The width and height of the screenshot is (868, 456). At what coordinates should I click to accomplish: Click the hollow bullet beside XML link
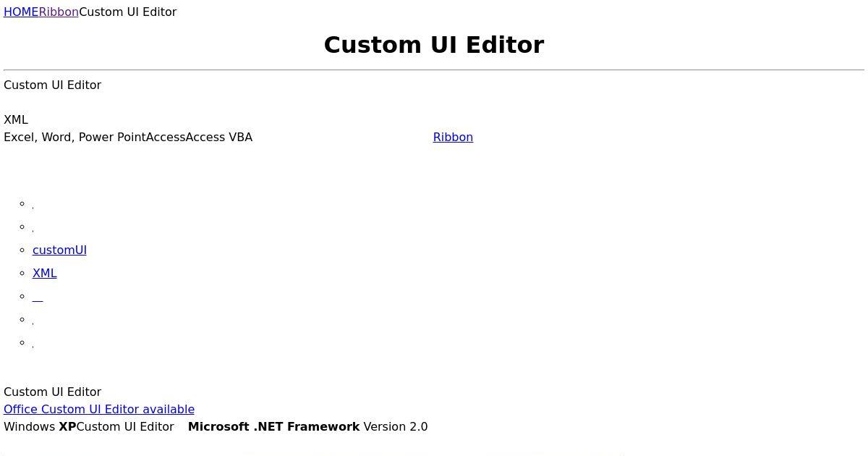point(22,273)
